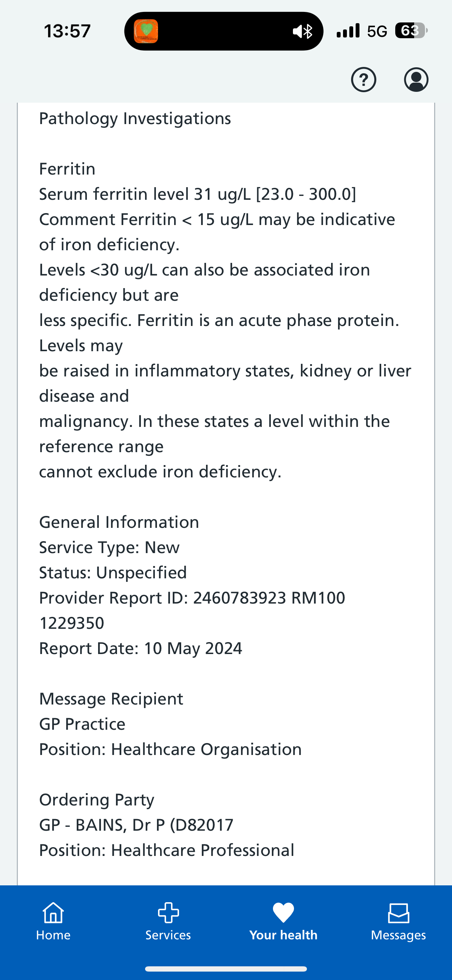Tap the orange app icon in Dynamic Island
The image size is (452, 980).
pos(146,31)
